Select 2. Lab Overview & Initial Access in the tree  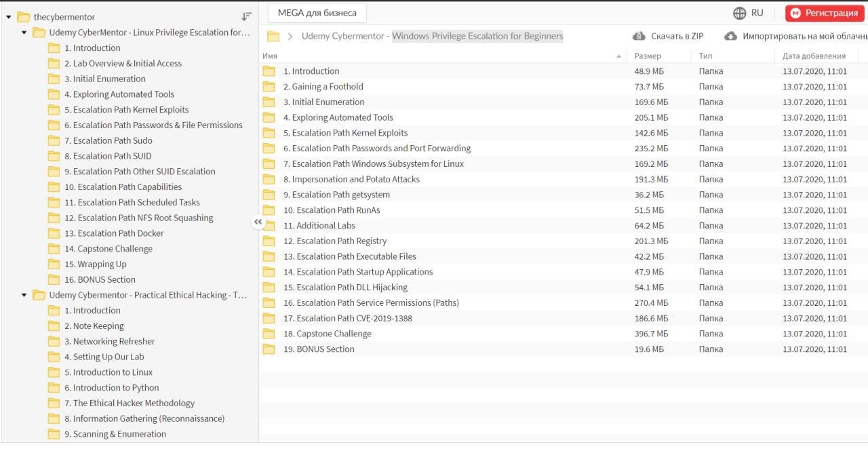[123, 64]
